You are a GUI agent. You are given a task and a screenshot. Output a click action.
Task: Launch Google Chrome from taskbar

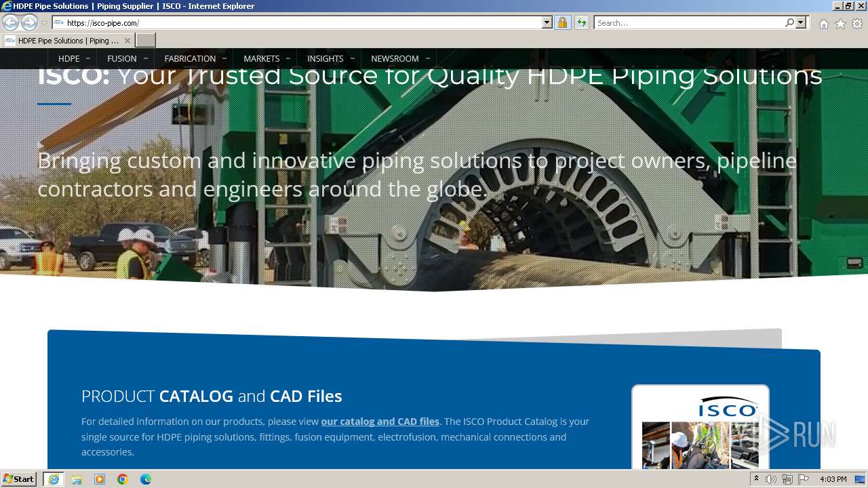pyautogui.click(x=123, y=479)
